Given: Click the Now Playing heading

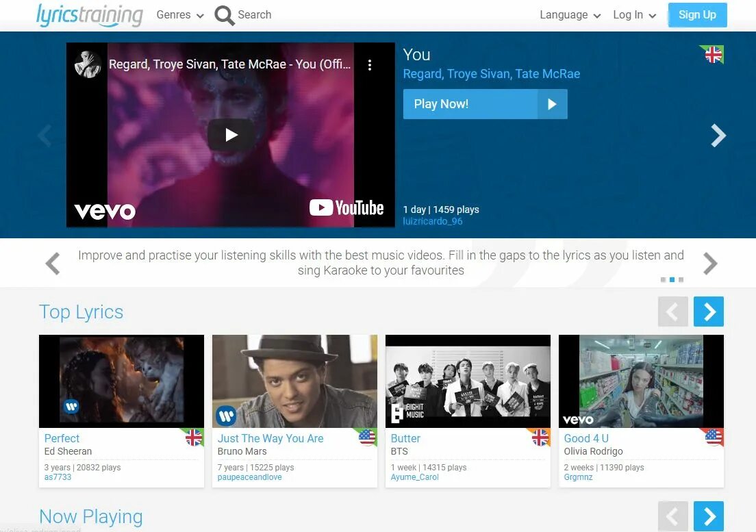Looking at the screenshot, I should click(x=91, y=516).
